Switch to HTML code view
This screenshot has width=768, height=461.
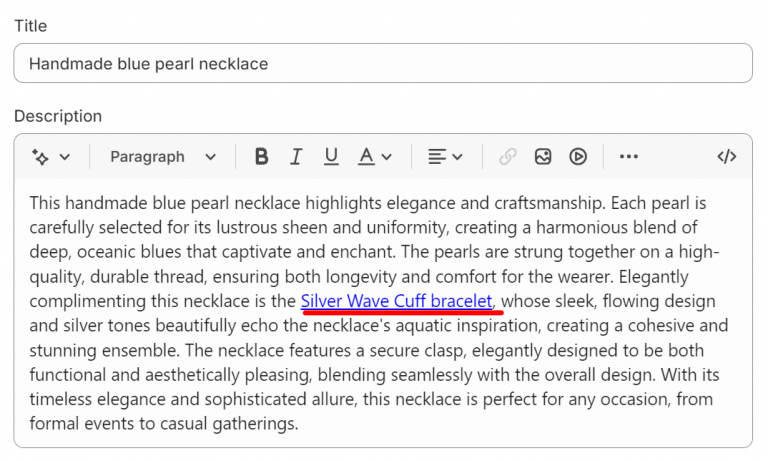[727, 157]
